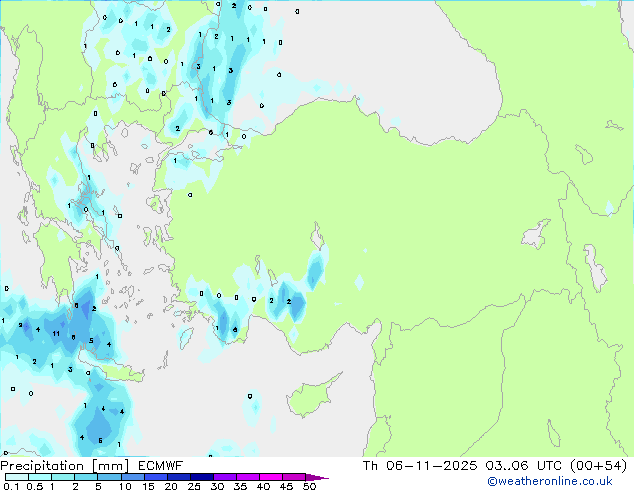Click the "Precipitation" title text

tap(42, 466)
